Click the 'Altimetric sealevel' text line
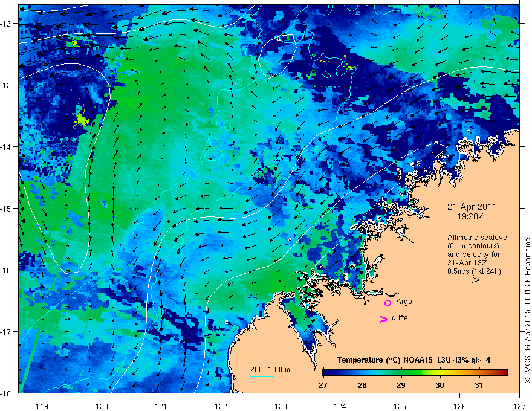 coord(478,238)
